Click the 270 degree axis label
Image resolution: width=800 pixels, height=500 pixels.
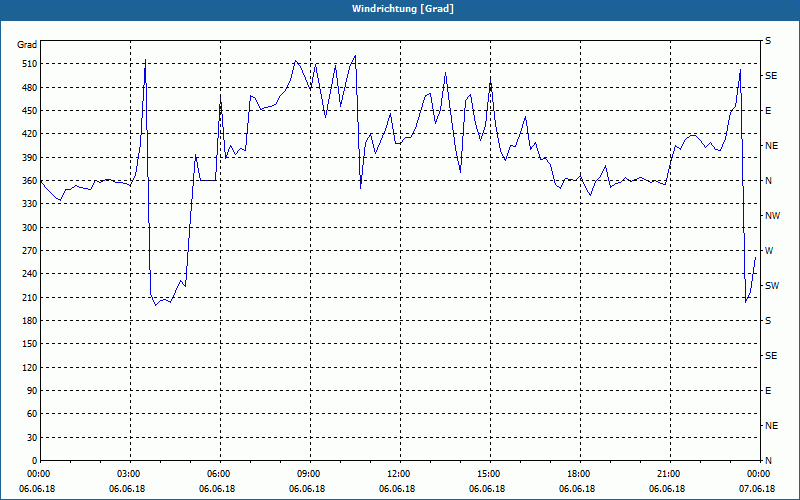[29, 251]
